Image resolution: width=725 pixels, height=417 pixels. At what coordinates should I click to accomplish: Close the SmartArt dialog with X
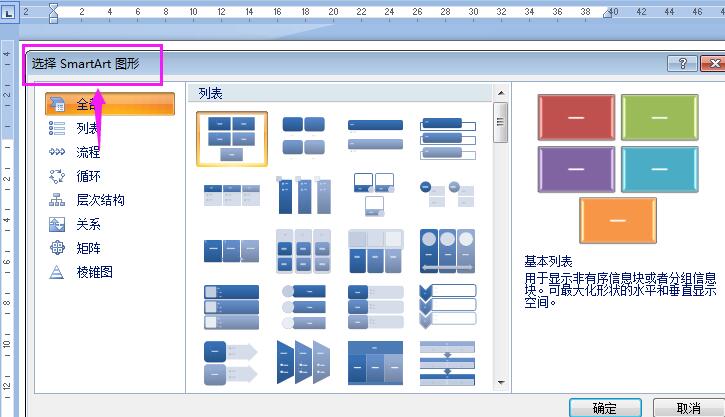pos(713,63)
